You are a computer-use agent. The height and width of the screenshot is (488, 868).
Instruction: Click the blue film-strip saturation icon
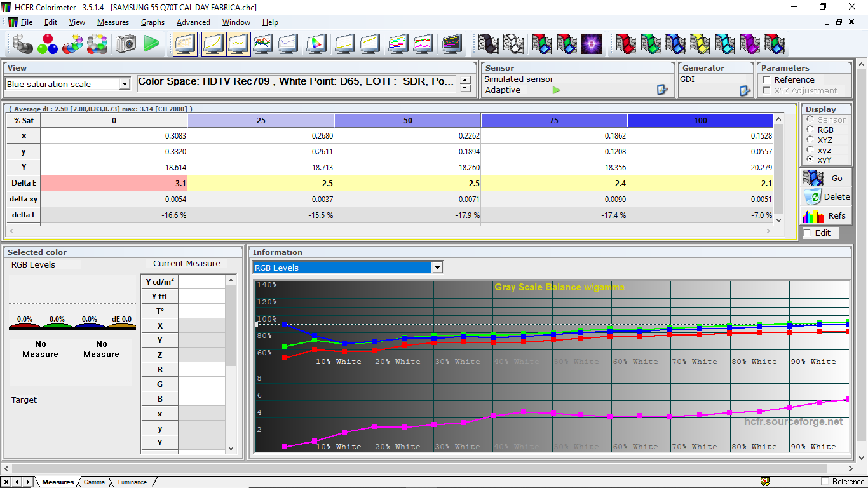675,44
